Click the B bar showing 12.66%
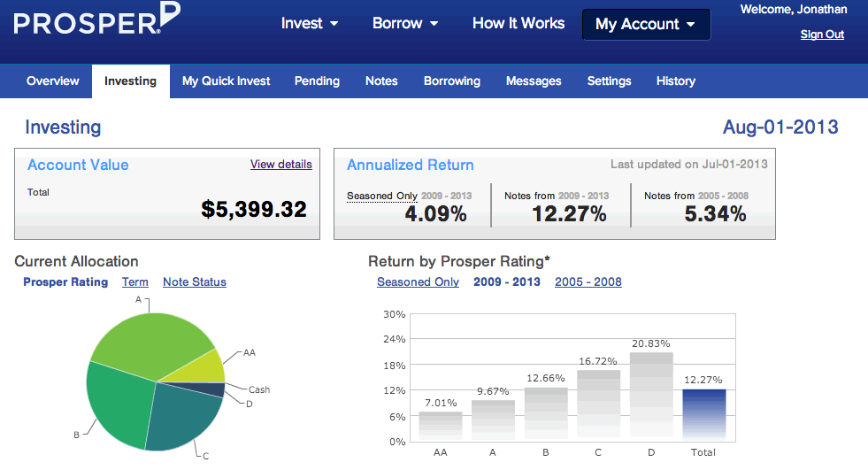This screenshot has width=868, height=470. (x=546, y=414)
